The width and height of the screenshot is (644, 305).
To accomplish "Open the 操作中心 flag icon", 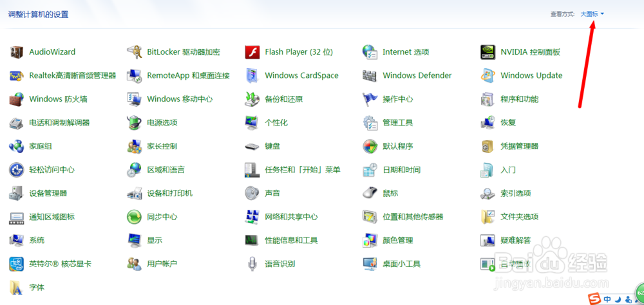I will click(370, 99).
